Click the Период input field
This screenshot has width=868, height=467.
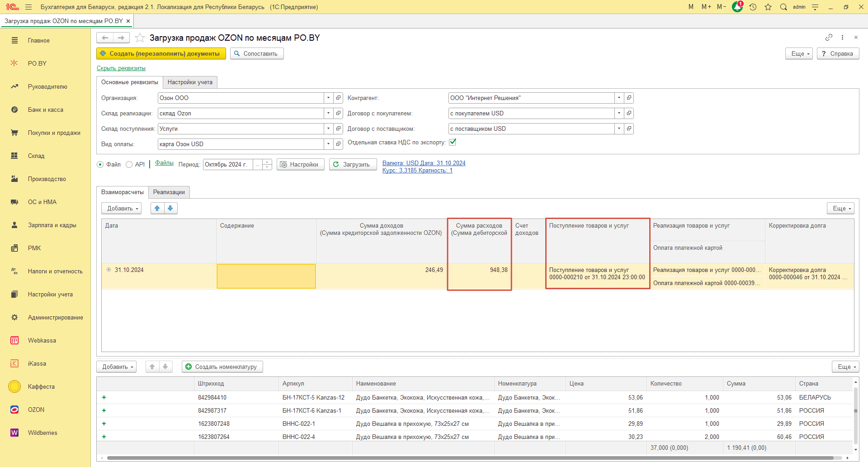(x=228, y=164)
